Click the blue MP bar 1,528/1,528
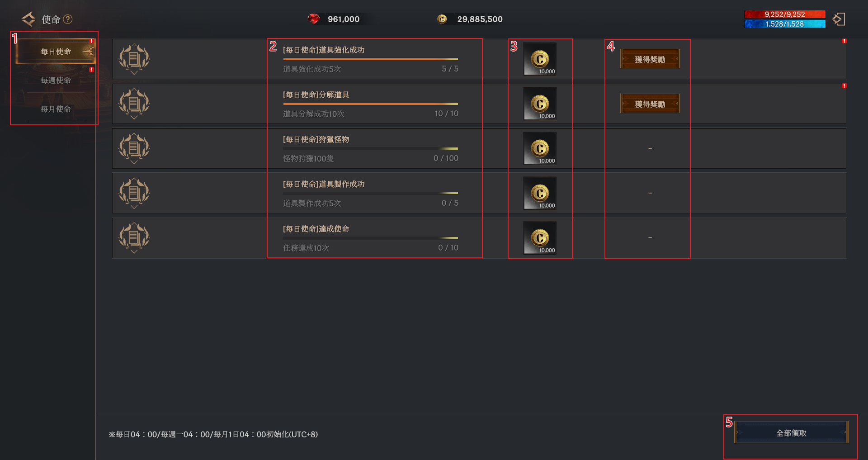Viewport: 868px width, 460px height. click(x=784, y=24)
